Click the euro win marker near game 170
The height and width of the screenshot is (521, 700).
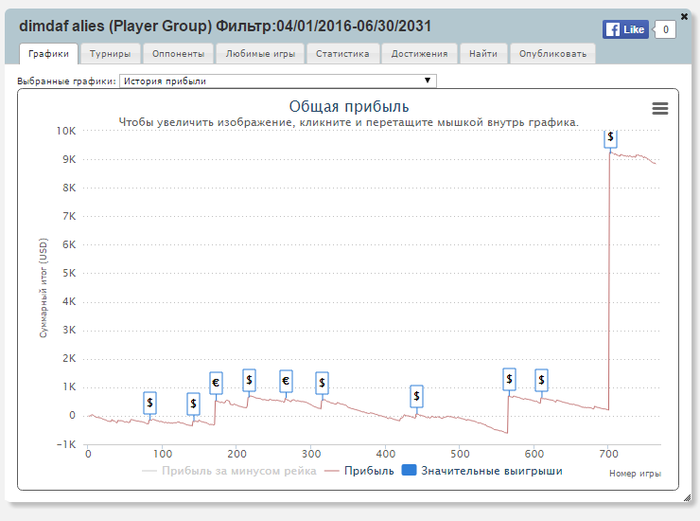coord(216,383)
